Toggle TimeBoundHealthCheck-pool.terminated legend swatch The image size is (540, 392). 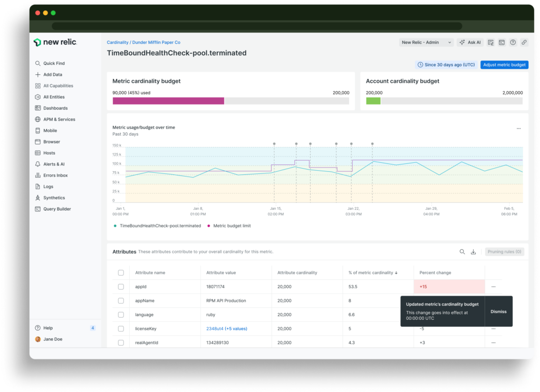[115, 226]
